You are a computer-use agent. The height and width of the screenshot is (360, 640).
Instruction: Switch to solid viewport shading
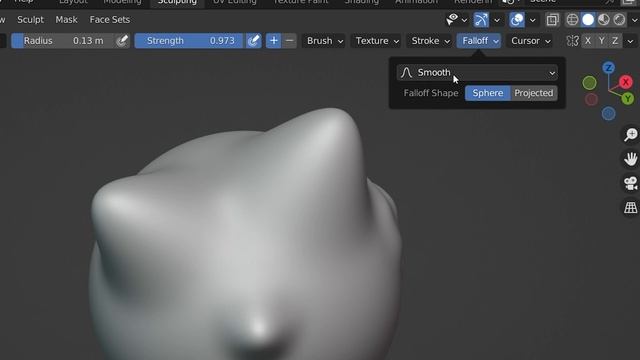coord(588,20)
